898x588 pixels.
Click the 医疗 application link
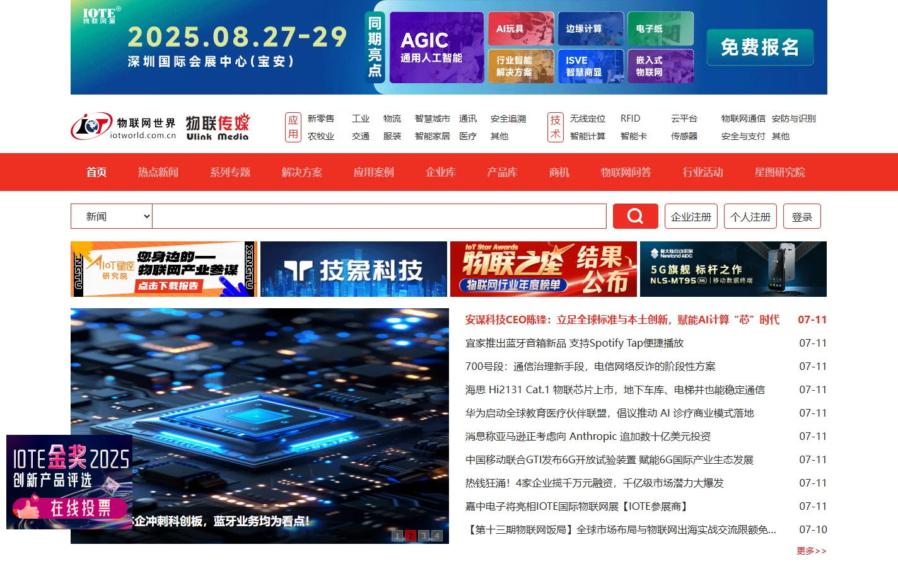468,136
